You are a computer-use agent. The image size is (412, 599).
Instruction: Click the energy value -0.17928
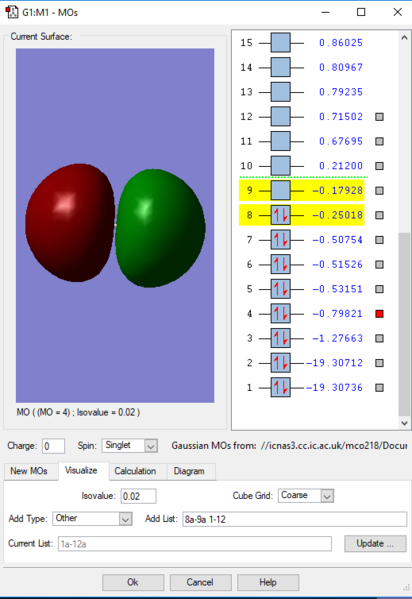(337, 190)
